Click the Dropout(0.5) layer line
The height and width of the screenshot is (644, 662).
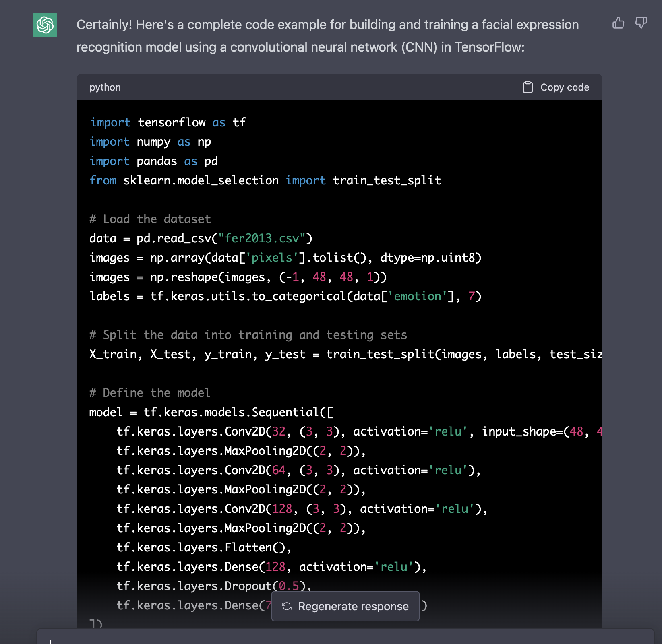(213, 586)
